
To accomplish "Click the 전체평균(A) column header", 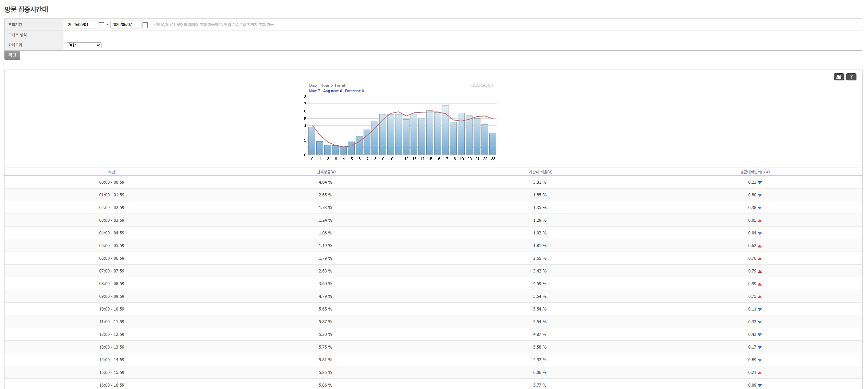I will (326, 172).
